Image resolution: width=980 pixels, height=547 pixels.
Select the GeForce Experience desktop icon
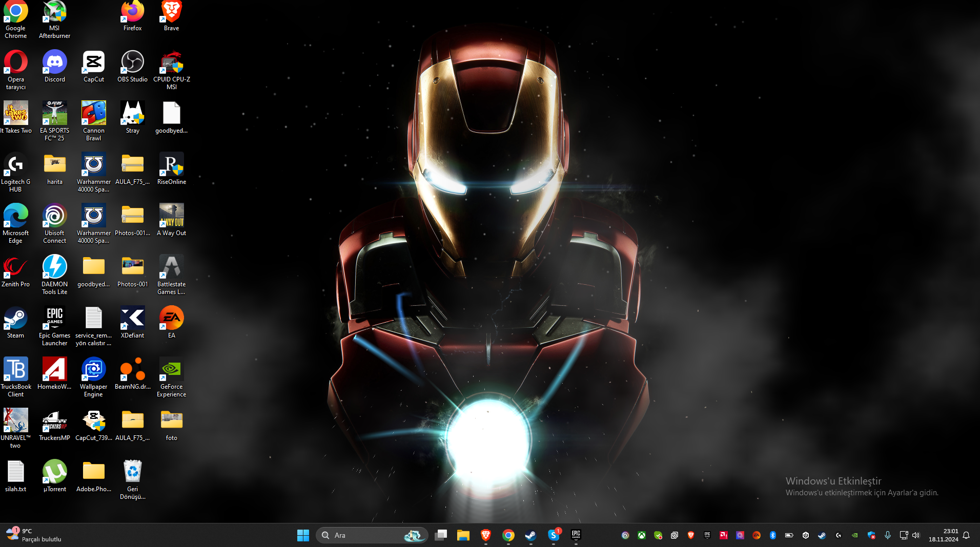click(172, 377)
